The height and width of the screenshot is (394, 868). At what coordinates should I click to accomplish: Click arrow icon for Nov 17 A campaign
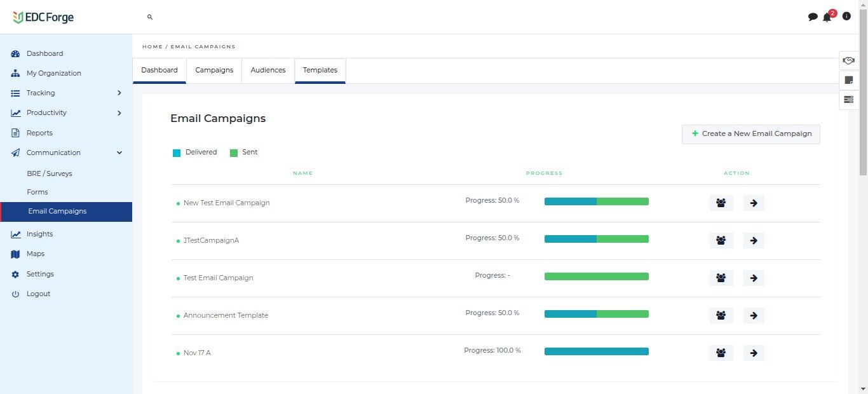pyautogui.click(x=754, y=353)
